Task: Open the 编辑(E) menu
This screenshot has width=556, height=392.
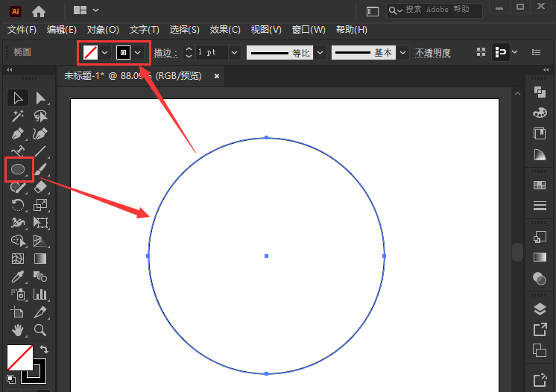Action: click(62, 30)
